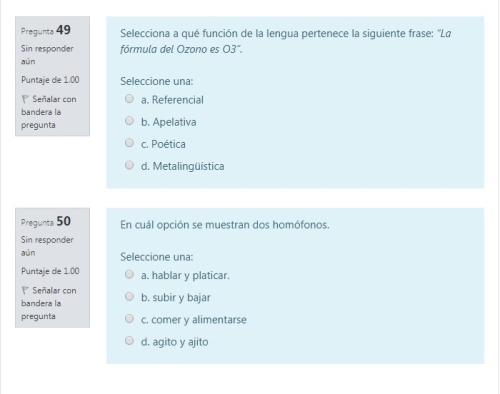Screen dimensions: 500x394
Task: Pick answer c. Poética
Action: [x=129, y=143]
